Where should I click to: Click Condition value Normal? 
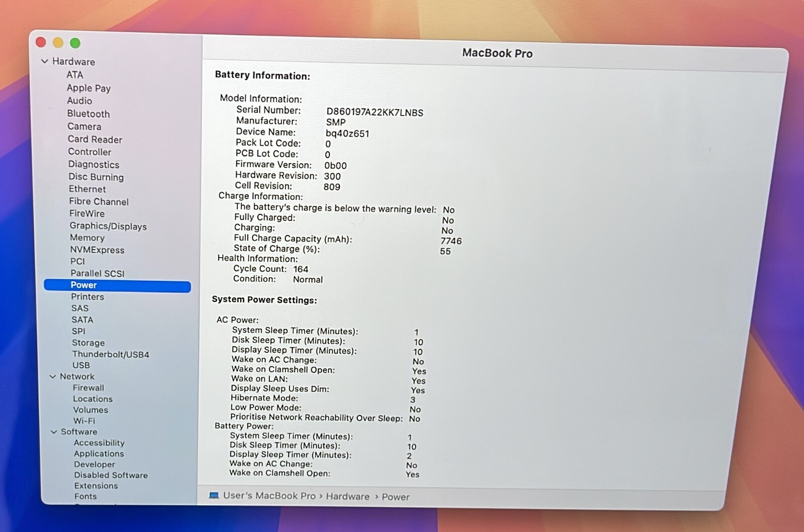[x=308, y=279]
